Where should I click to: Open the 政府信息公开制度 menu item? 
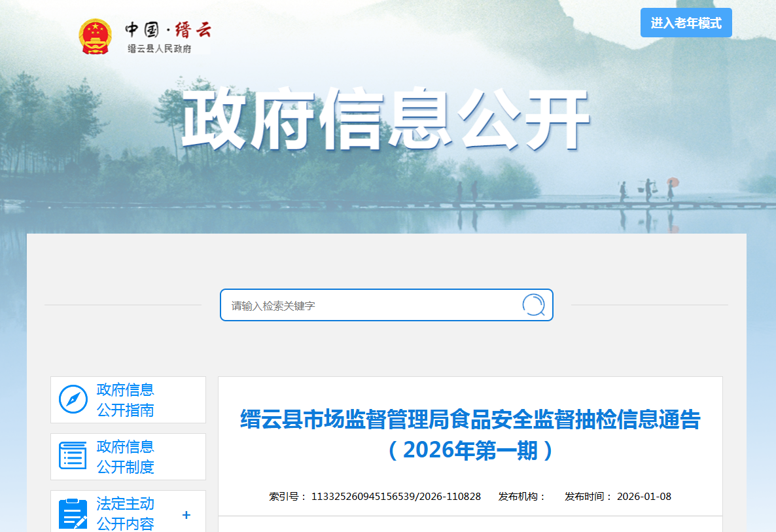126,457
